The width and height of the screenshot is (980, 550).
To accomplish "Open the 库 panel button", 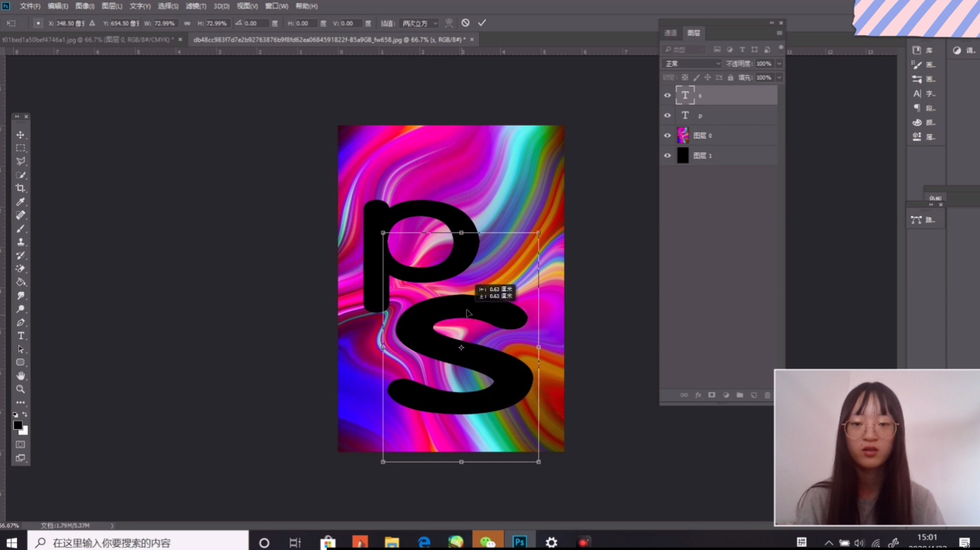I will 923,51.
